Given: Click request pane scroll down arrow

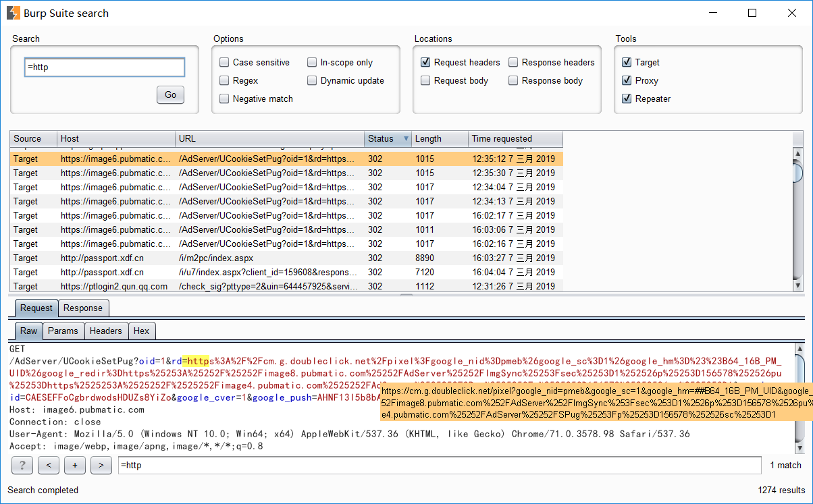Looking at the screenshot, I should click(x=799, y=447).
